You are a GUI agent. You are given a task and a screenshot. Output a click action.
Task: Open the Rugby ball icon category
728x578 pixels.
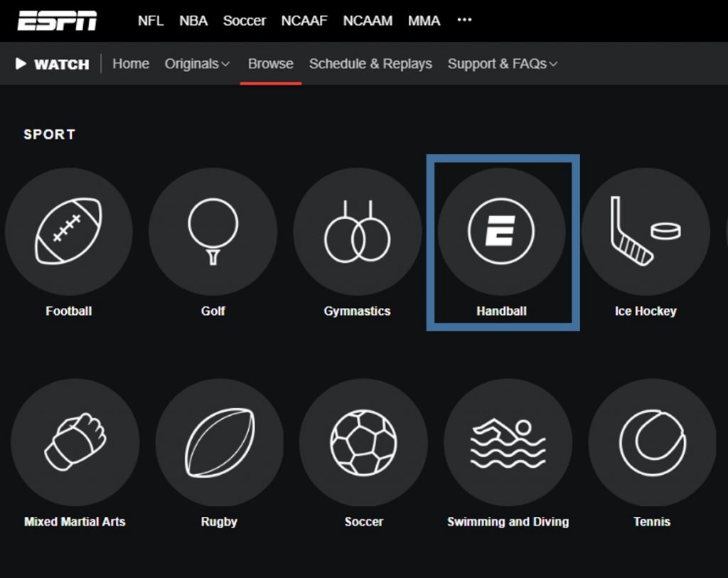[220, 442]
